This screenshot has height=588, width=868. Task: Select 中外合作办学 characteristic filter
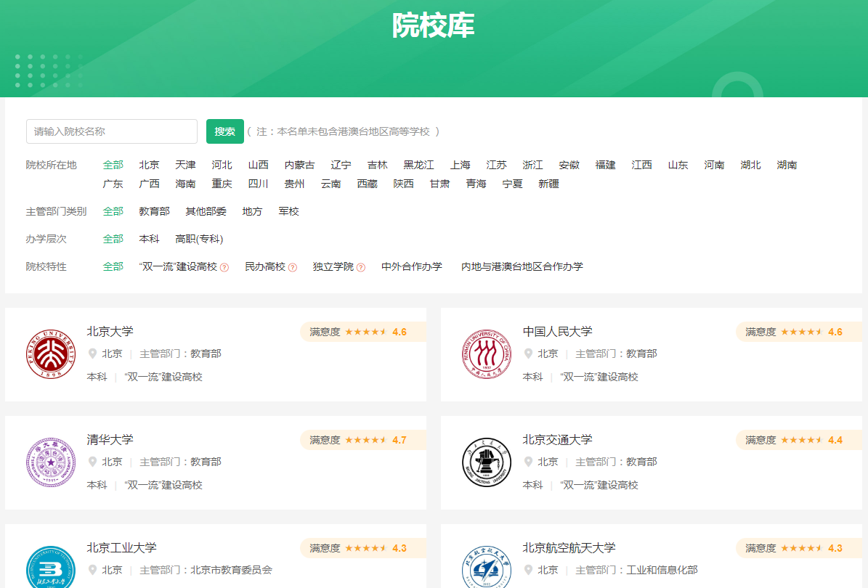tap(412, 266)
